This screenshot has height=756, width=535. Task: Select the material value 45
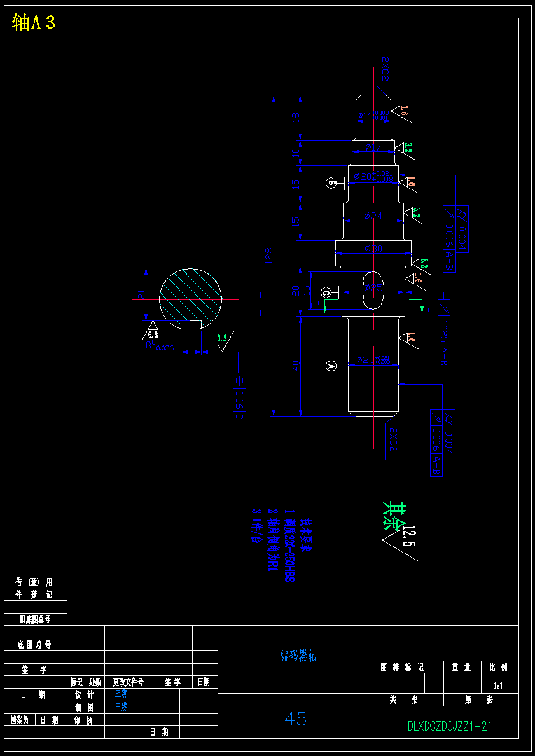(x=296, y=719)
